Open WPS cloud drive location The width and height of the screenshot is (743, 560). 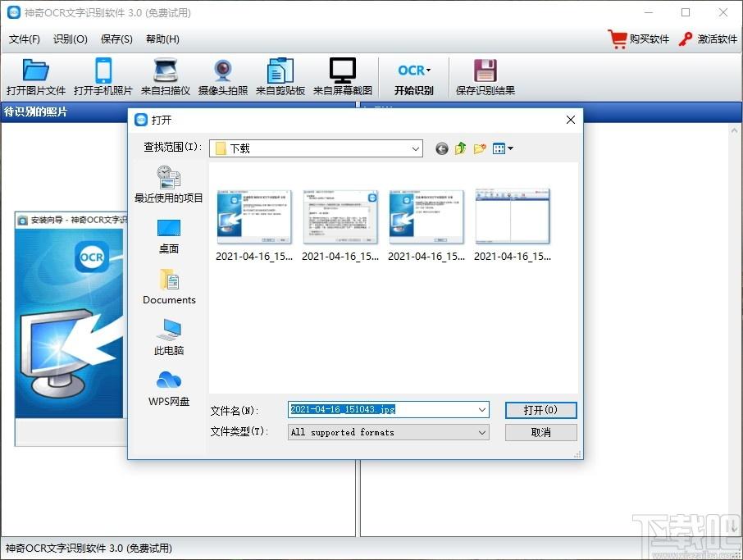[x=169, y=389]
